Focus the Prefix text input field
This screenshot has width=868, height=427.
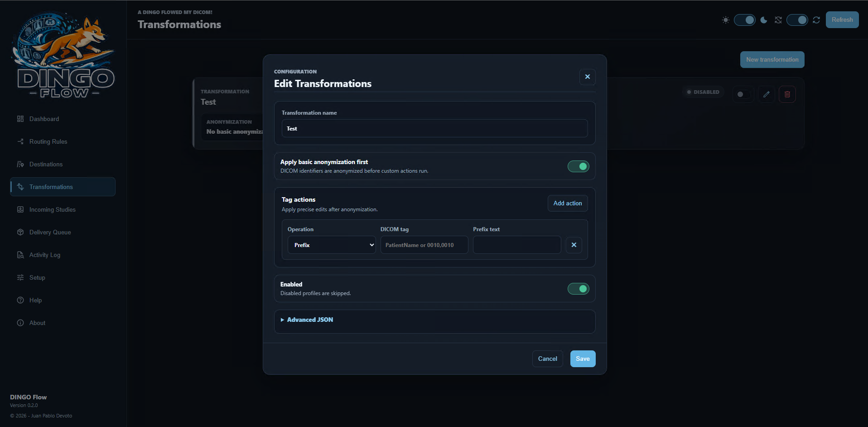point(517,245)
